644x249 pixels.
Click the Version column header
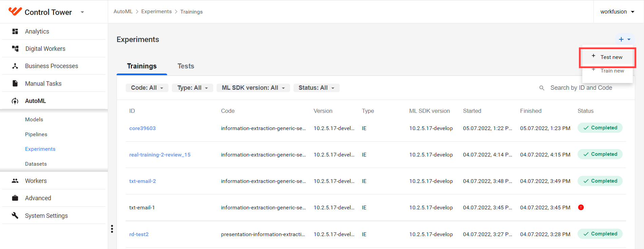coord(323,111)
